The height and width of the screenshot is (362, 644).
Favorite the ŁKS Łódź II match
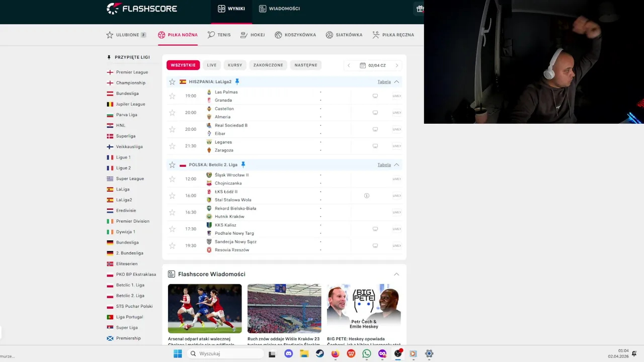pyautogui.click(x=172, y=196)
